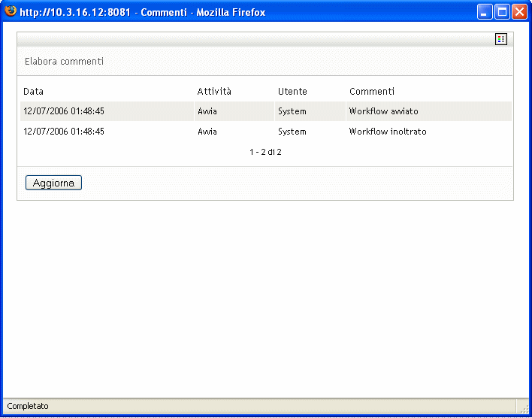The image size is (532, 418).
Task: Click the Commenti column header
Action: (372, 91)
